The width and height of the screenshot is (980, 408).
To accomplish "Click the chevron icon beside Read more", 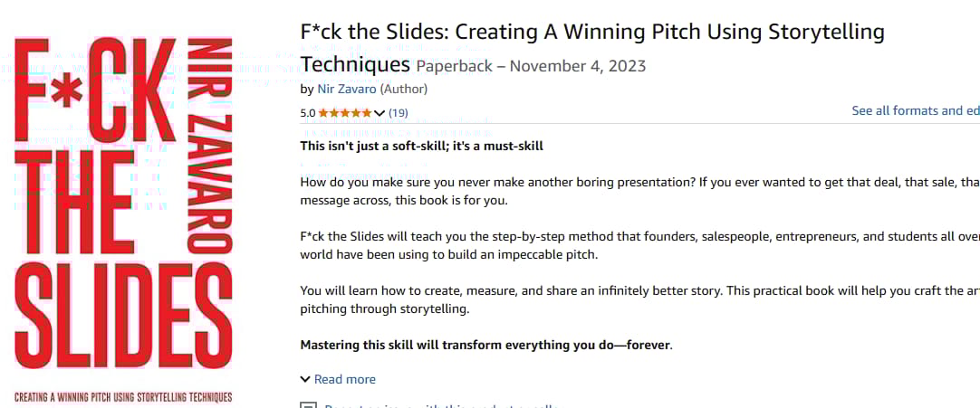I will point(305,379).
